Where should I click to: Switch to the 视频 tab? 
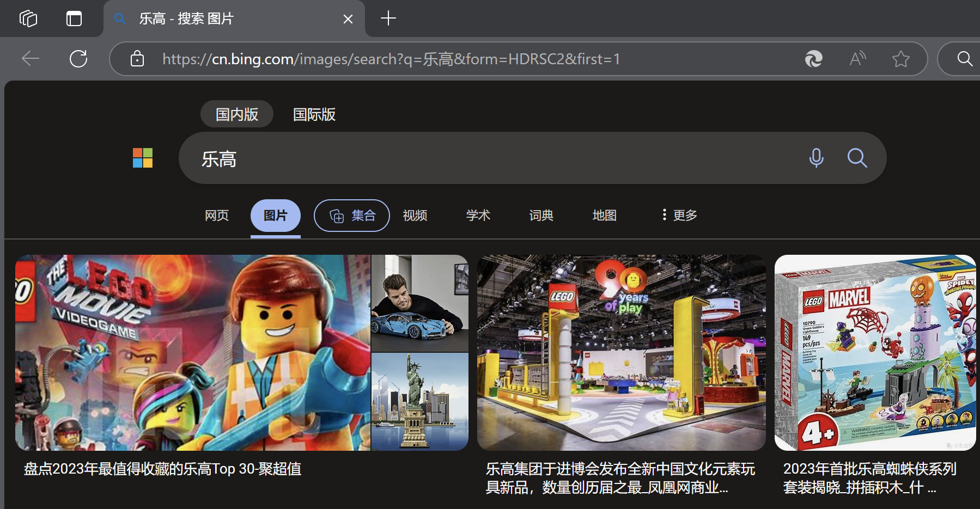coord(415,216)
